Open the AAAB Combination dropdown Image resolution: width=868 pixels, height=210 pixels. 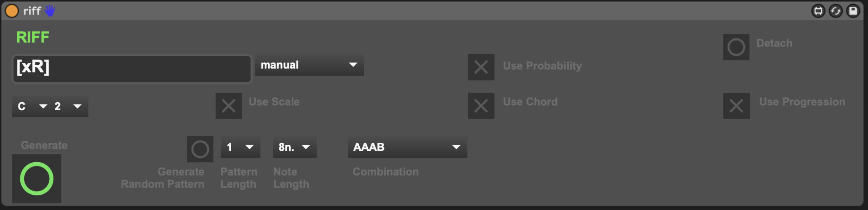tap(408, 147)
